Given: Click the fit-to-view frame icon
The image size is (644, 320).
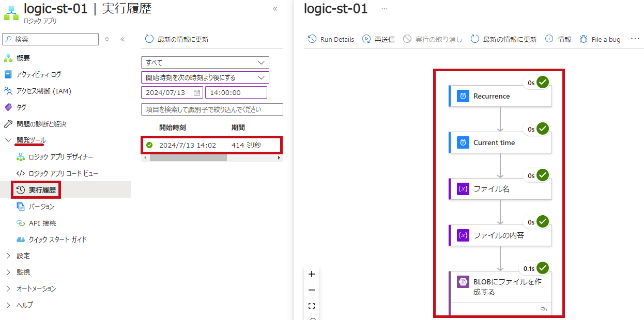Looking at the screenshot, I should point(312,306).
